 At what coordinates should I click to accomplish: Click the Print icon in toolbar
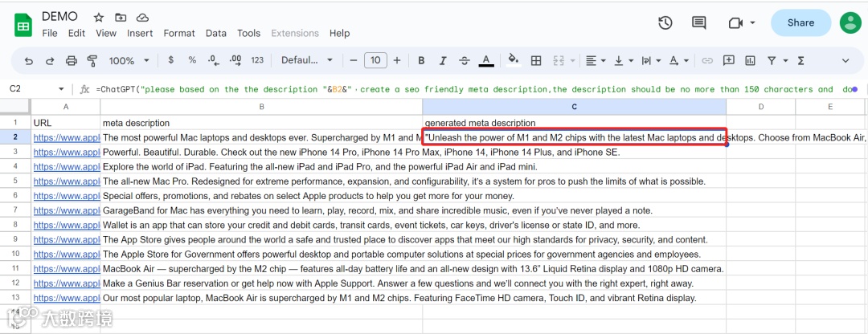(x=71, y=61)
